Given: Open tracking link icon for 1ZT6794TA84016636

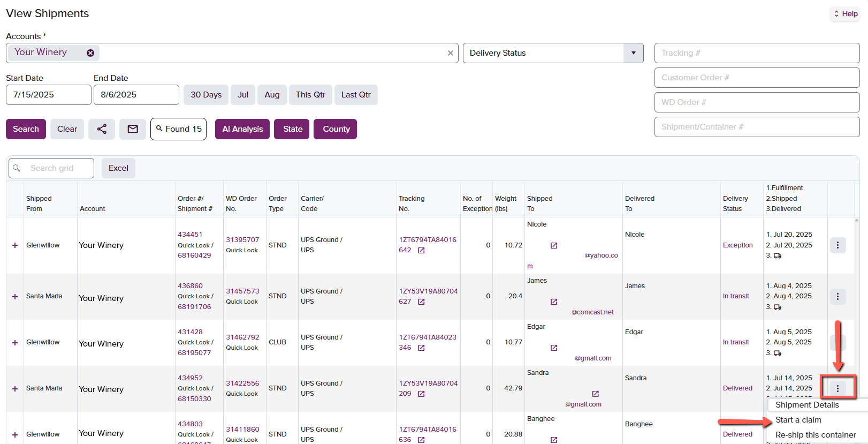Looking at the screenshot, I should [421, 440].
